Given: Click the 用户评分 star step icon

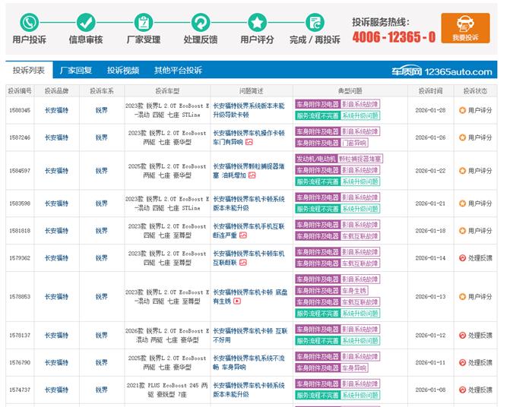Looking at the screenshot, I should (x=258, y=21).
